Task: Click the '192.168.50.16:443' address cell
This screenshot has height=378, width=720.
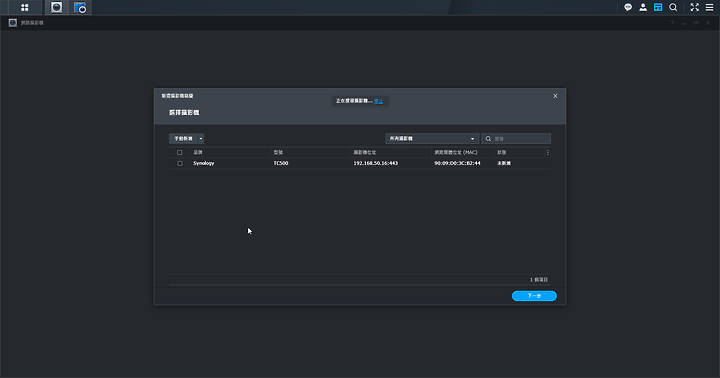Action: pos(375,164)
